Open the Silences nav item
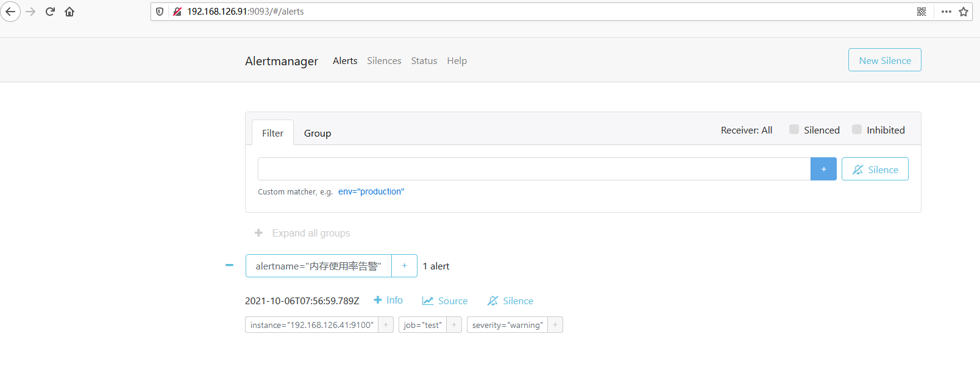This screenshot has width=980, height=367. tap(384, 61)
